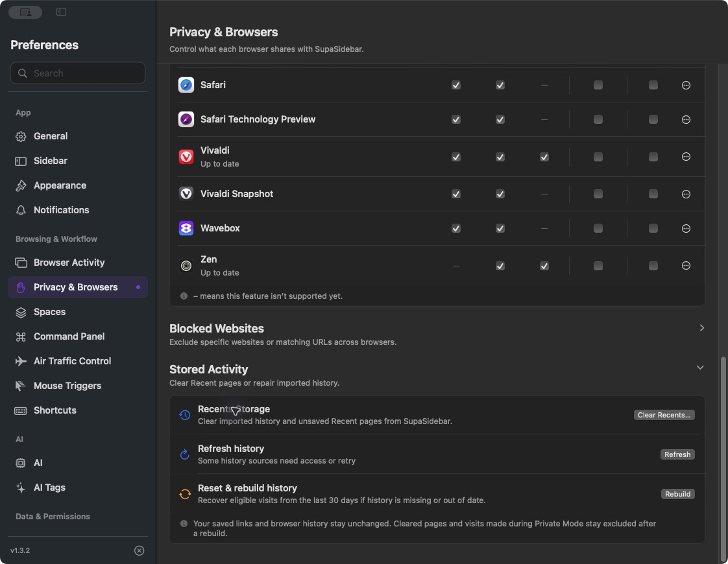Click the Vivaldi browser icon

point(186,157)
